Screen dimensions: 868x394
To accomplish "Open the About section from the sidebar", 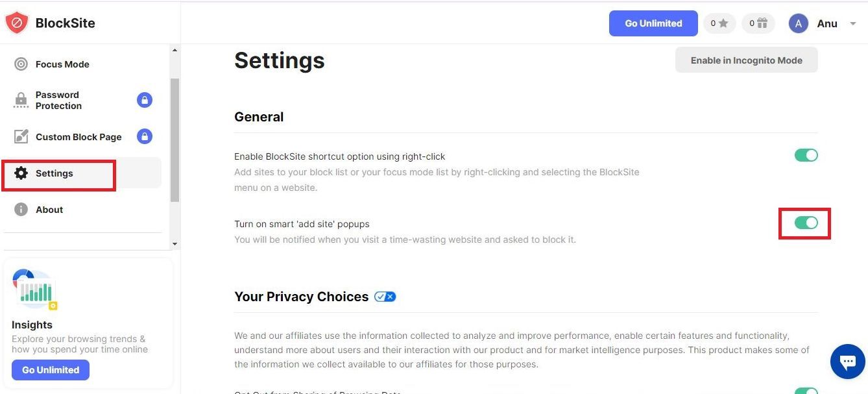I will [49, 209].
